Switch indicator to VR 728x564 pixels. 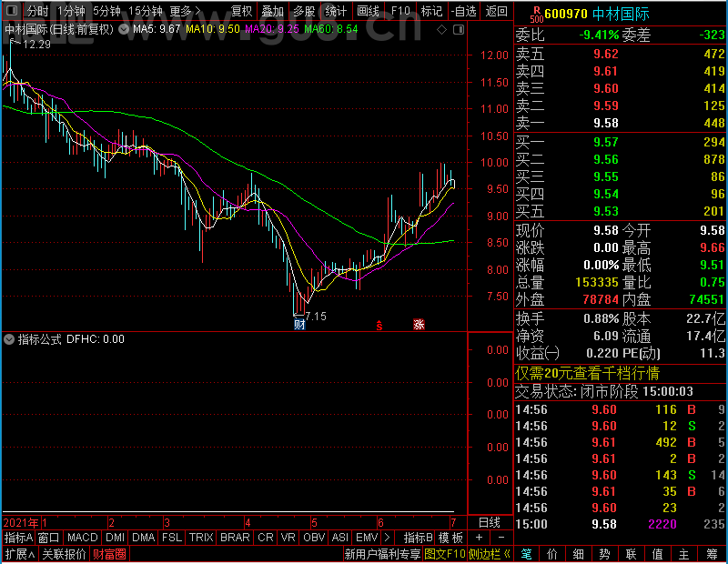pyautogui.click(x=288, y=538)
